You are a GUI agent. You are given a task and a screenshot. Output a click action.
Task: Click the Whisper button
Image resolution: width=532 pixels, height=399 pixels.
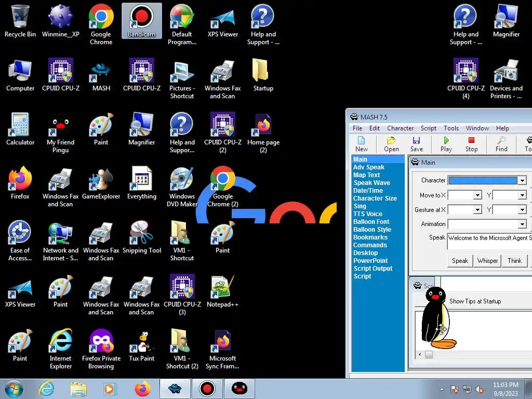(x=487, y=261)
